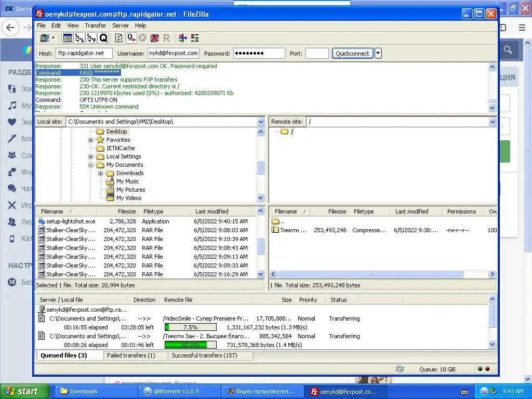Click the browser back arrow behind FileZilla
The height and width of the screenshot is (399, 532).
10,28
